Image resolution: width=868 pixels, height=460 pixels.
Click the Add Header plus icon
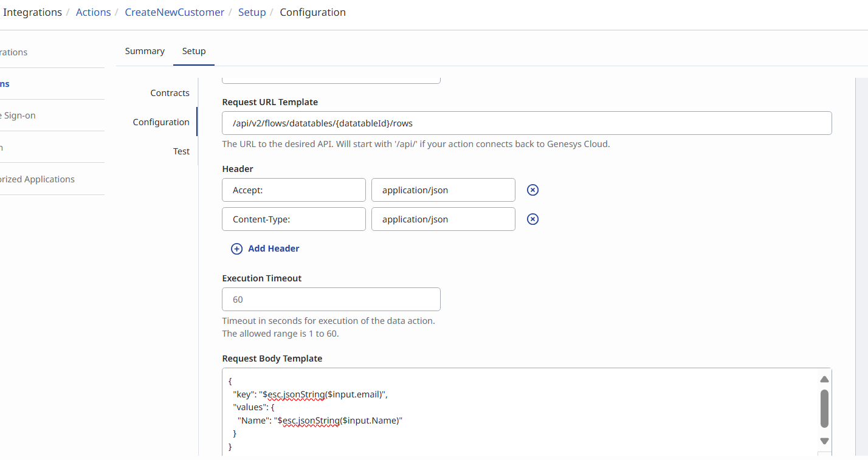coord(237,249)
